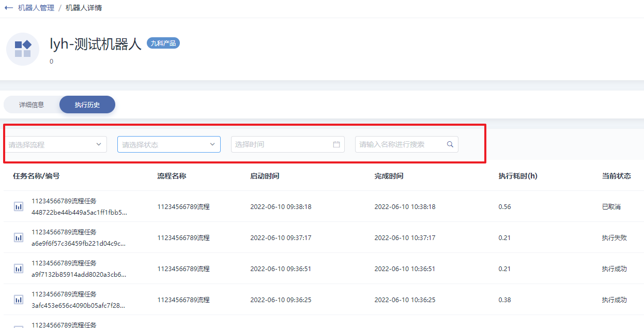This screenshot has height=328, width=644.
Task: Click the magnifier search icon in name search box
Action: click(x=450, y=144)
